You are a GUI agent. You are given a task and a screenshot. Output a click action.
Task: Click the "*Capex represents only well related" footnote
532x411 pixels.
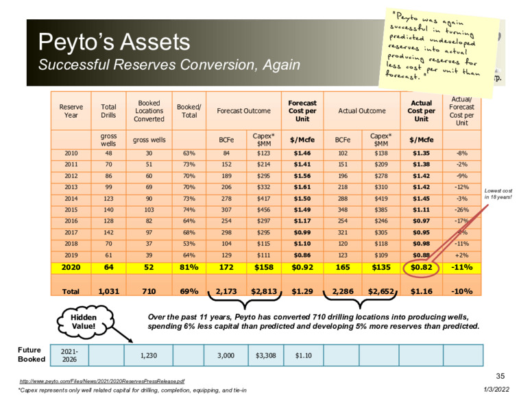[132, 390]
